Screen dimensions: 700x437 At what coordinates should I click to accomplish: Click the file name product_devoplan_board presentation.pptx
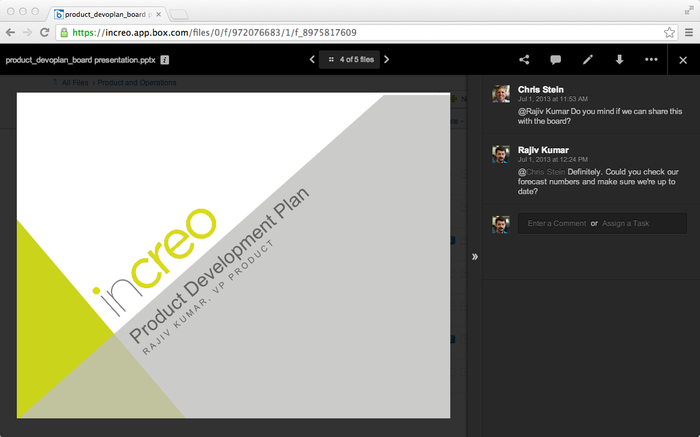coord(80,60)
